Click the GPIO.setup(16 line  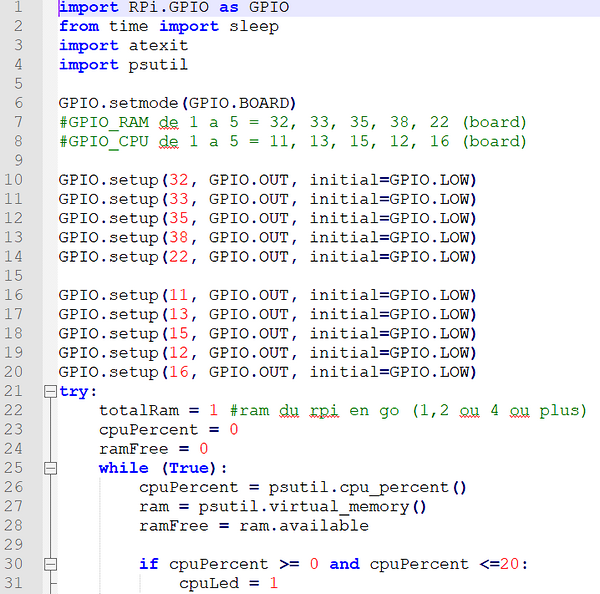click(x=267, y=372)
